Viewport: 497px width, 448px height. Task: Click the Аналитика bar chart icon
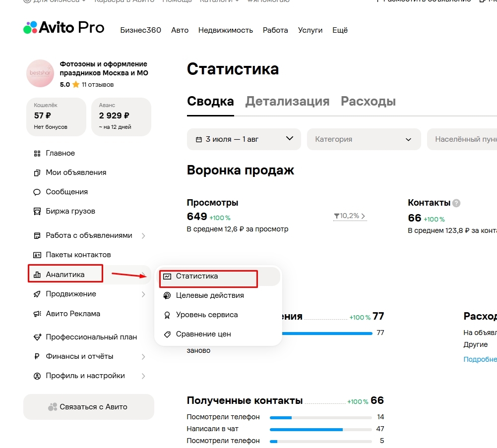[37, 275]
